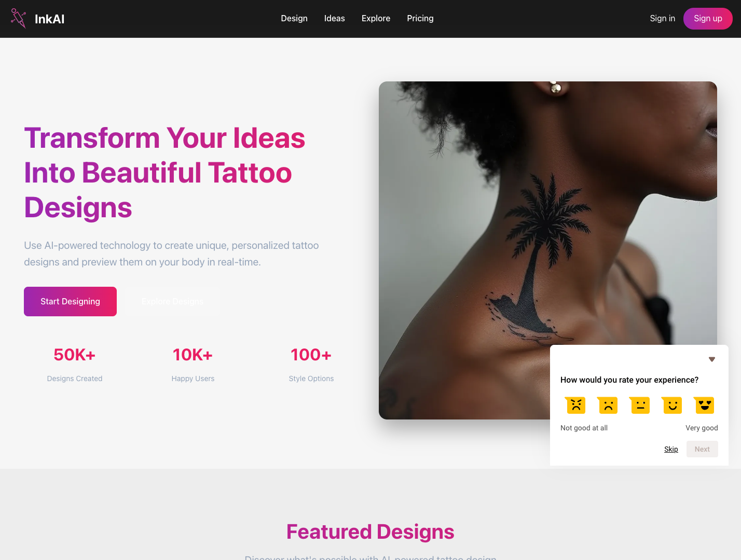Choose the neutral face rating emoji
The image size is (741, 560).
click(x=640, y=405)
